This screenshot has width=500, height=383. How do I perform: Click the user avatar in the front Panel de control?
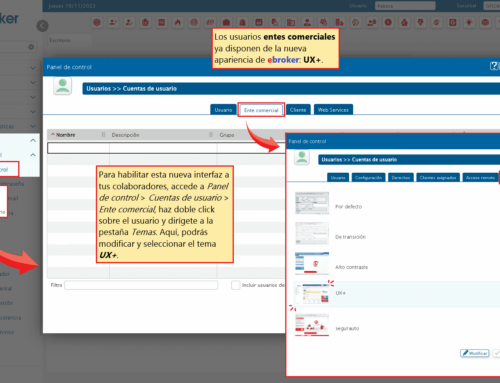tap(302, 157)
